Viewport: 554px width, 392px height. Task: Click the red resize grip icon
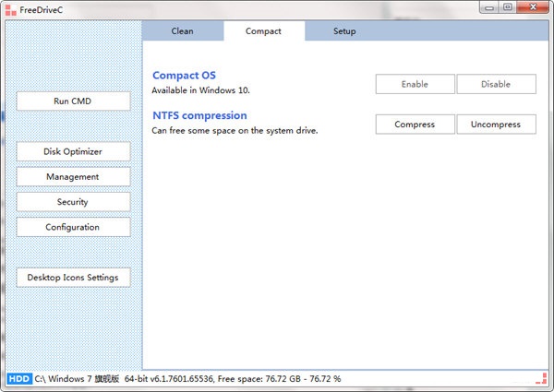542,378
